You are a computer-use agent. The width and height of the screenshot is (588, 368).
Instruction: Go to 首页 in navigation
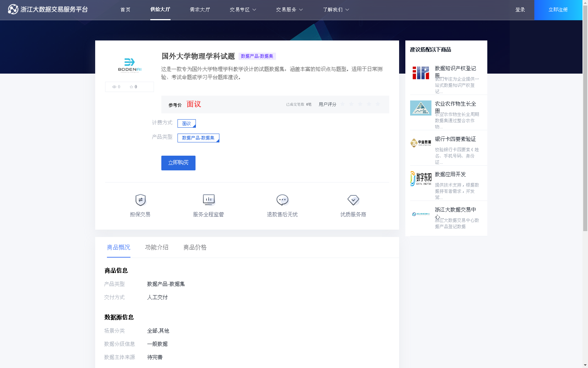pyautogui.click(x=125, y=10)
